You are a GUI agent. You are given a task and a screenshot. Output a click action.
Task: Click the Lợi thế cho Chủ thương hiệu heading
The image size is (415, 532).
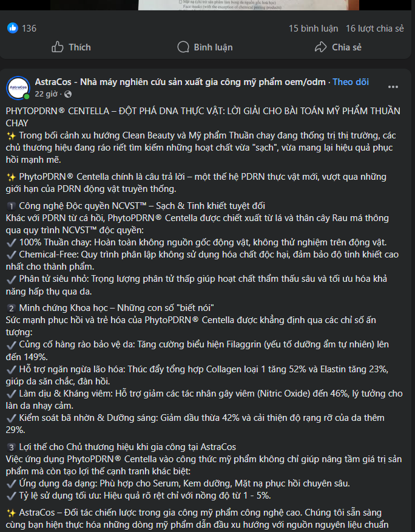(x=127, y=447)
